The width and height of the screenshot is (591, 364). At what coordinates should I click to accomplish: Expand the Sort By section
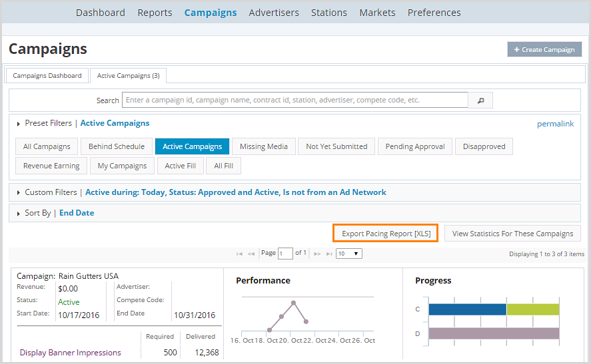(x=19, y=214)
